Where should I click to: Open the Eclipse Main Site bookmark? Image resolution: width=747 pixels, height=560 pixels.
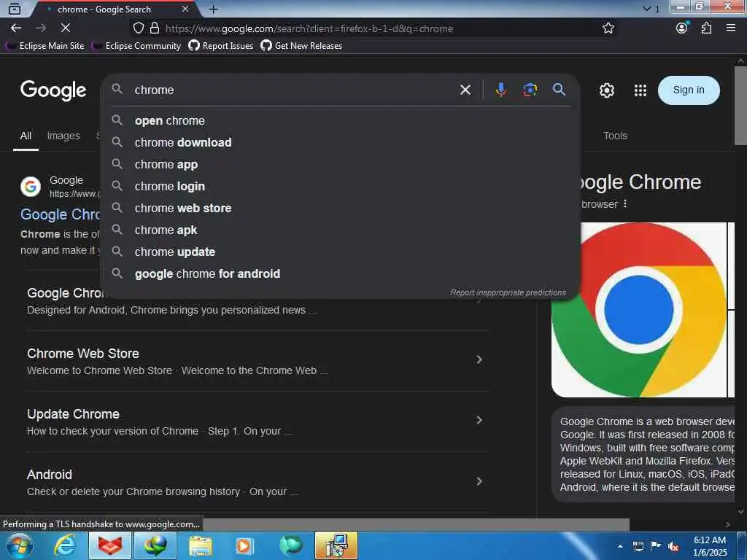click(x=46, y=46)
